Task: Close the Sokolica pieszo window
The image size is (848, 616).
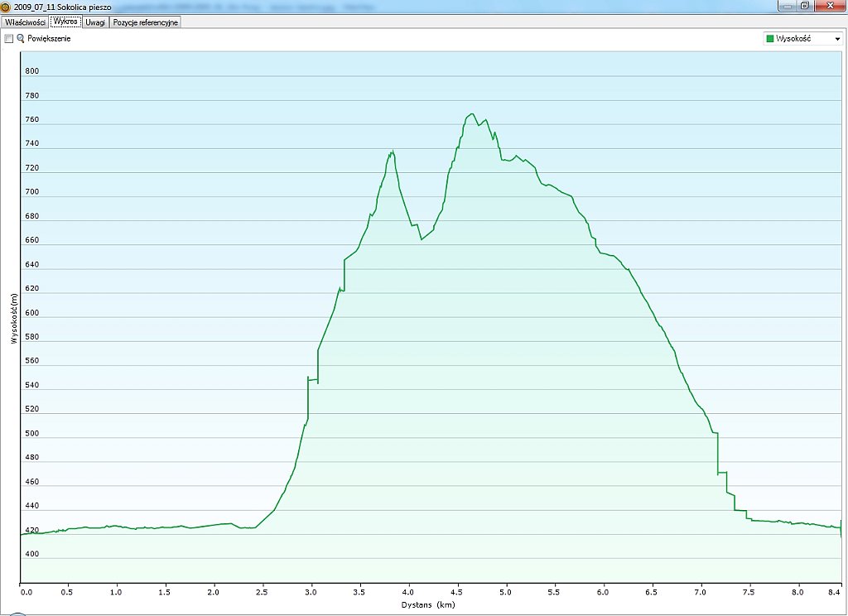Action: click(827, 5)
